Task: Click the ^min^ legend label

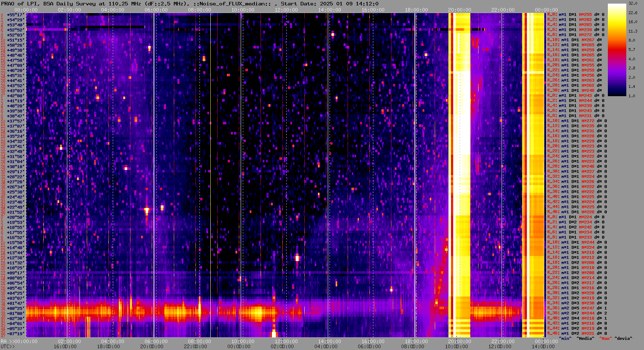Action: click(x=565, y=338)
